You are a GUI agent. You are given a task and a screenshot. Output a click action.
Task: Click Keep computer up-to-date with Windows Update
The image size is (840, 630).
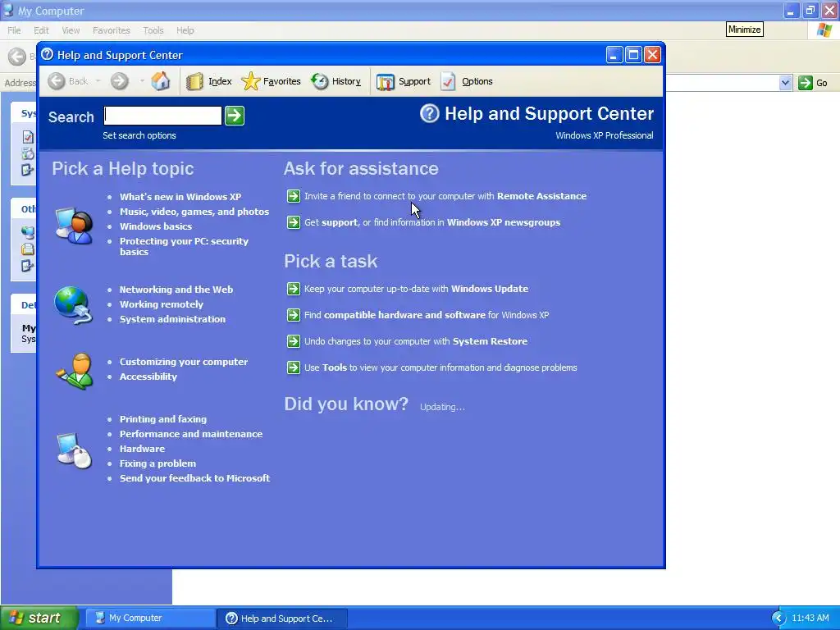click(x=416, y=289)
